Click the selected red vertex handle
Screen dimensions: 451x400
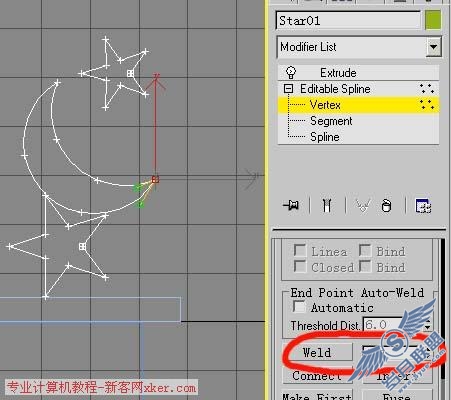point(155,179)
